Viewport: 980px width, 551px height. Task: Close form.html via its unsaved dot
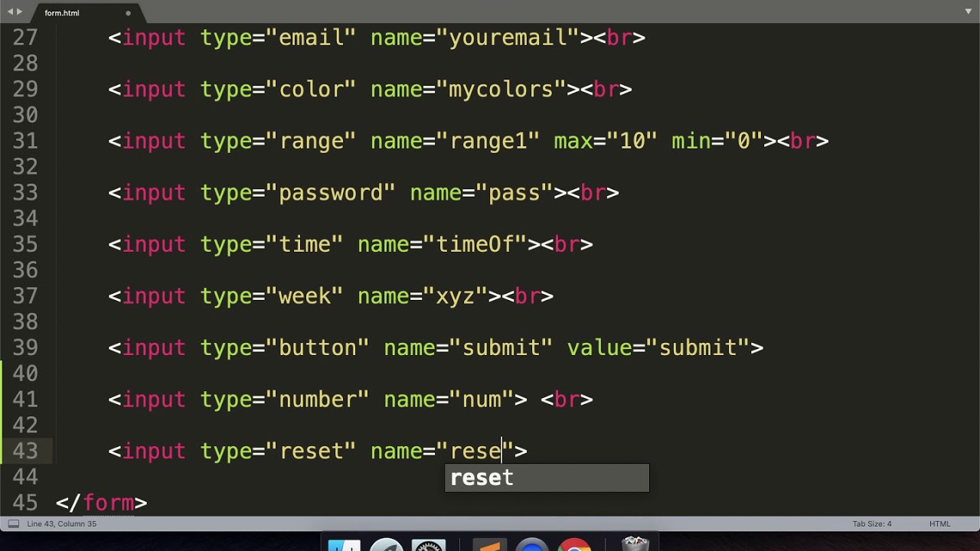(x=128, y=13)
